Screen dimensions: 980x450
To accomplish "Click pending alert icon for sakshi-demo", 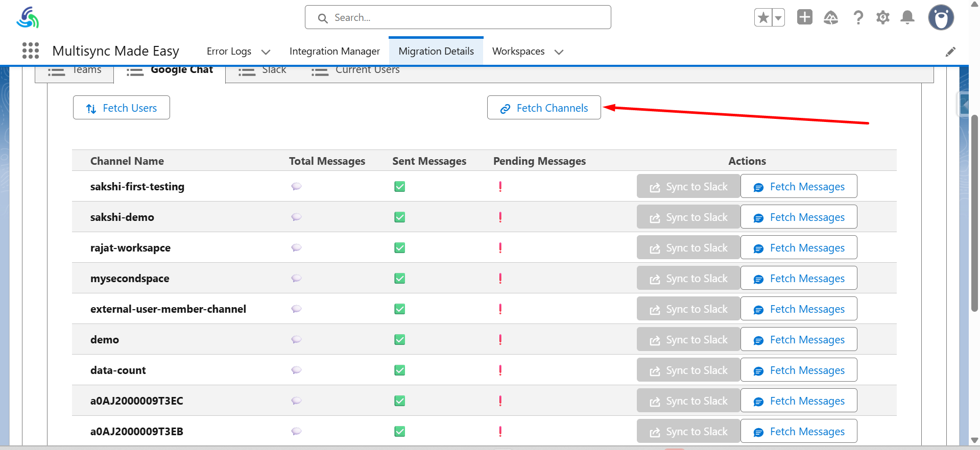I will tap(500, 217).
